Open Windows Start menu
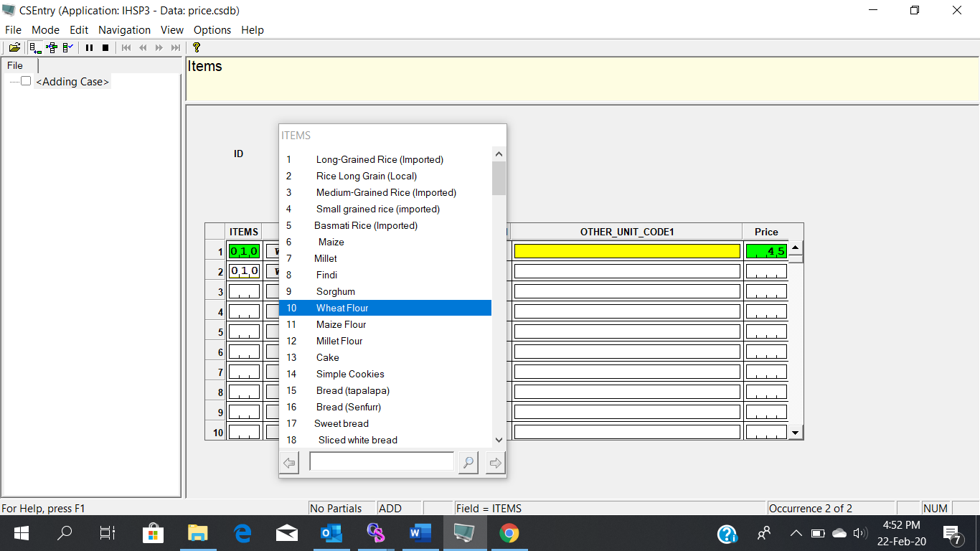The width and height of the screenshot is (980, 551). click(x=22, y=533)
